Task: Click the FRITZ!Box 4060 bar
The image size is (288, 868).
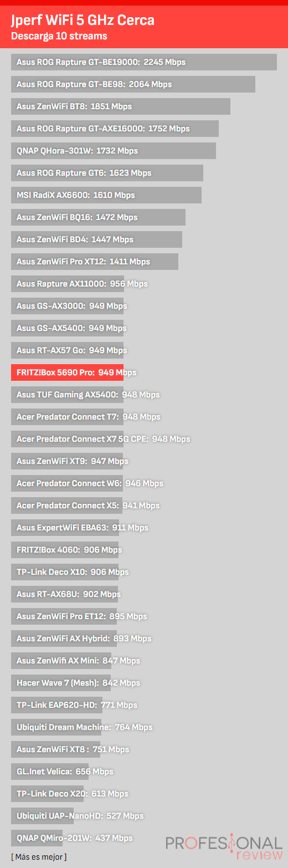Action: coord(65,550)
